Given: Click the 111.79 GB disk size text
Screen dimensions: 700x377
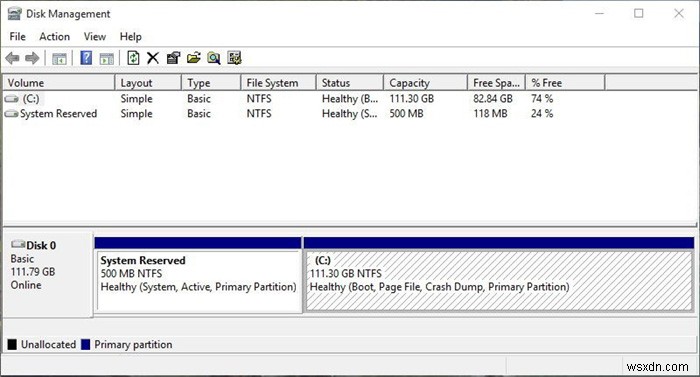Looking at the screenshot, I should pos(33,272).
